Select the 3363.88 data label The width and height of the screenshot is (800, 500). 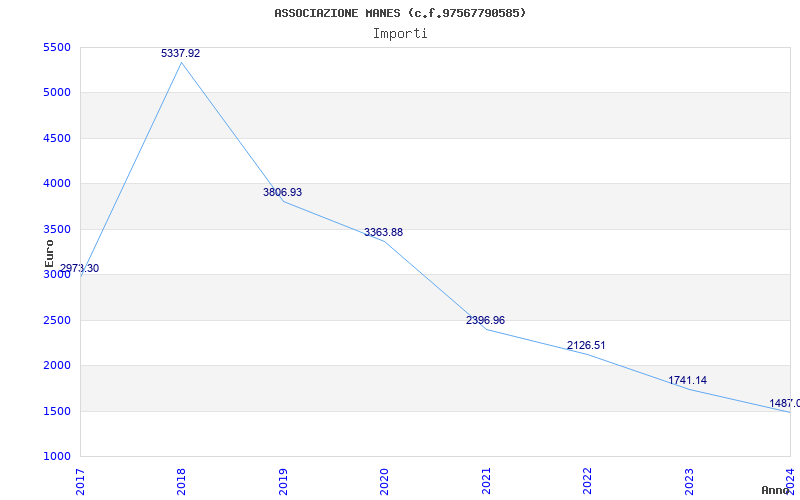383,232
